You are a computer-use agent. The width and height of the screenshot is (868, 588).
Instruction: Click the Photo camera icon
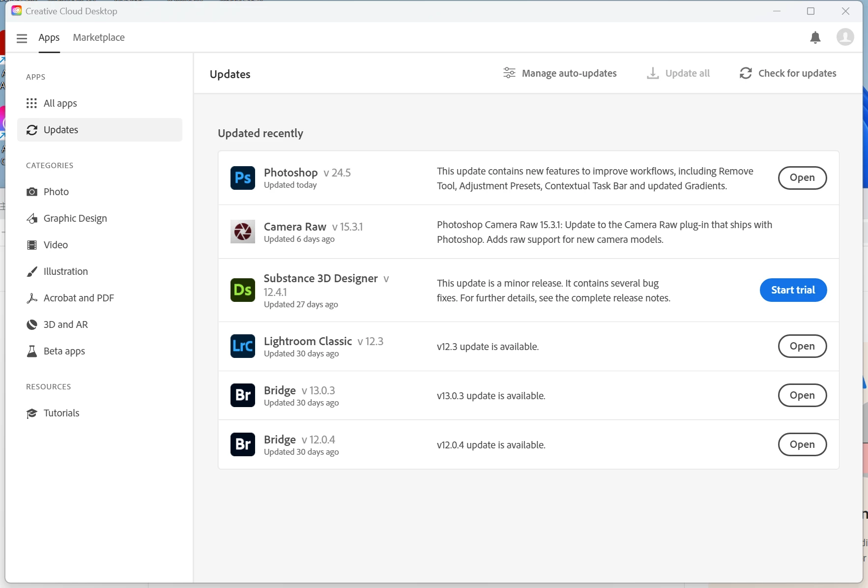coord(32,192)
